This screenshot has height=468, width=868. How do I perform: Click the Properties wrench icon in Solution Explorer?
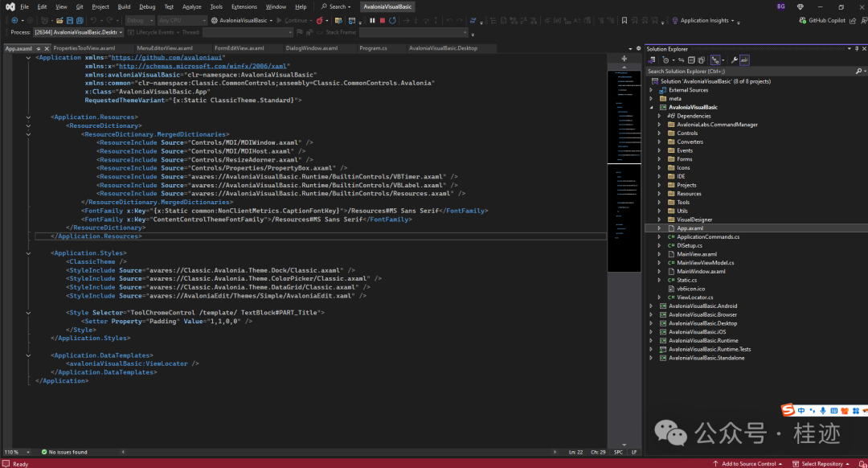click(734, 60)
